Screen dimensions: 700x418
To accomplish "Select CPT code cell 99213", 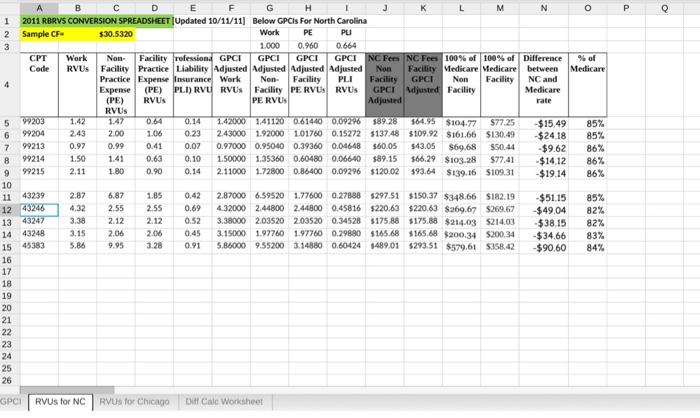I will (39, 147).
